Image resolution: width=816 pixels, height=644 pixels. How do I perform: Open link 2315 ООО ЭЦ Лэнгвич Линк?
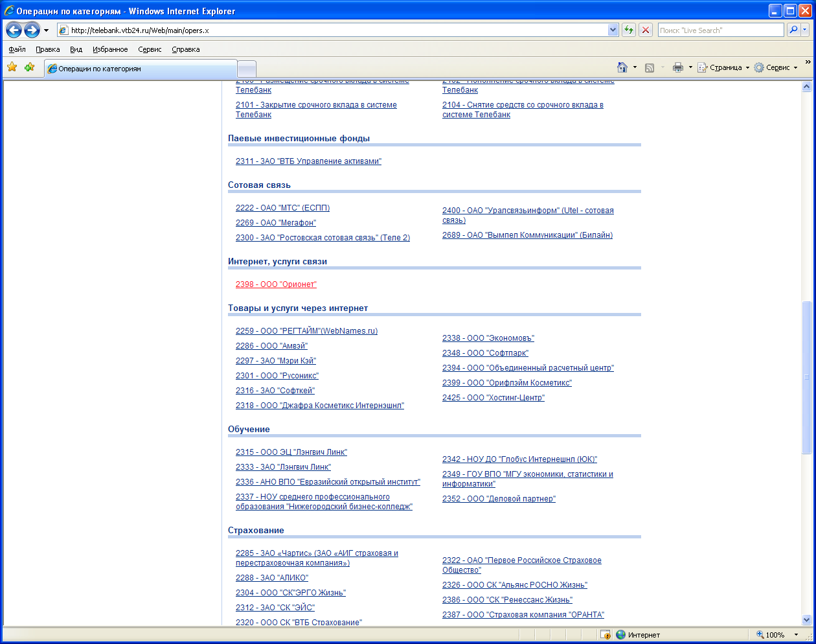(291, 452)
